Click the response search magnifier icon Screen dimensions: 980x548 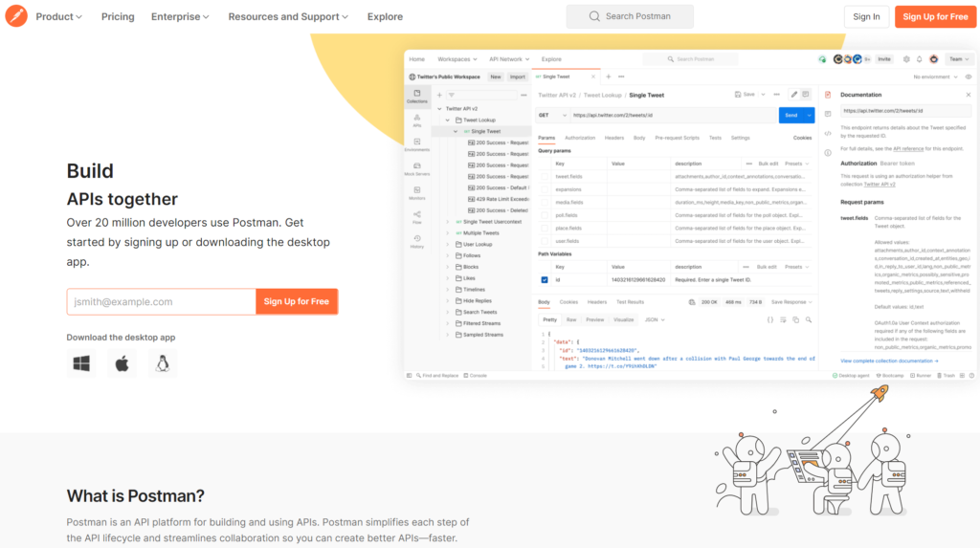(809, 320)
